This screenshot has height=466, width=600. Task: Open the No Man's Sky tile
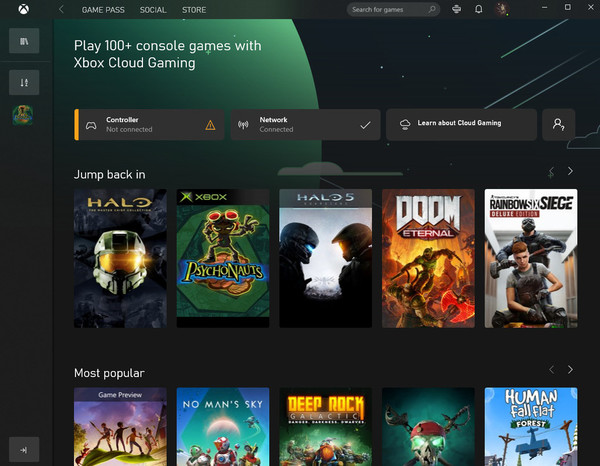point(223,427)
